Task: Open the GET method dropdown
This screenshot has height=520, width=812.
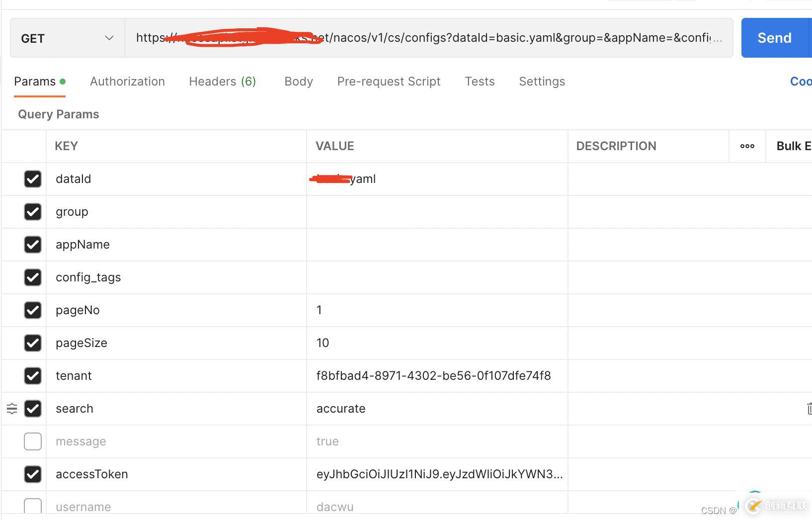Action: click(x=68, y=38)
